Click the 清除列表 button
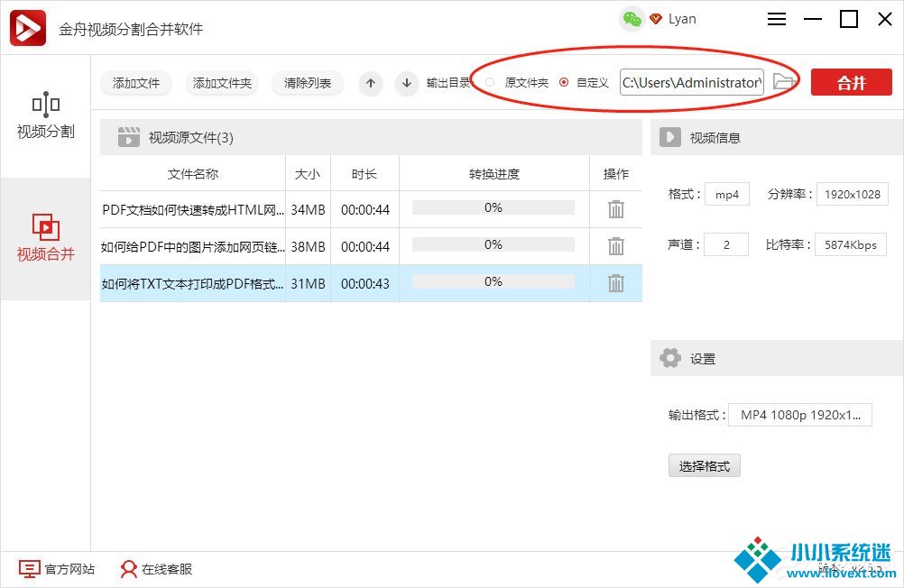 (x=308, y=83)
